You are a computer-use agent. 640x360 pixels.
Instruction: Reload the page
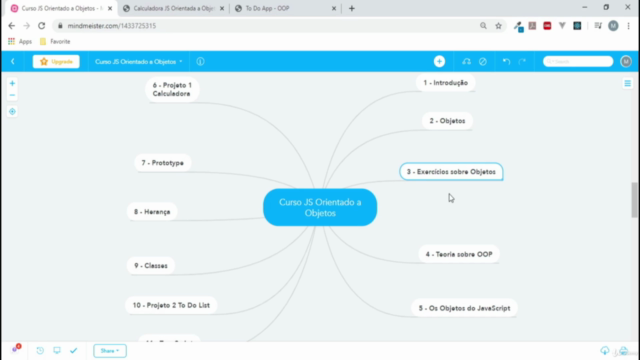(42, 26)
